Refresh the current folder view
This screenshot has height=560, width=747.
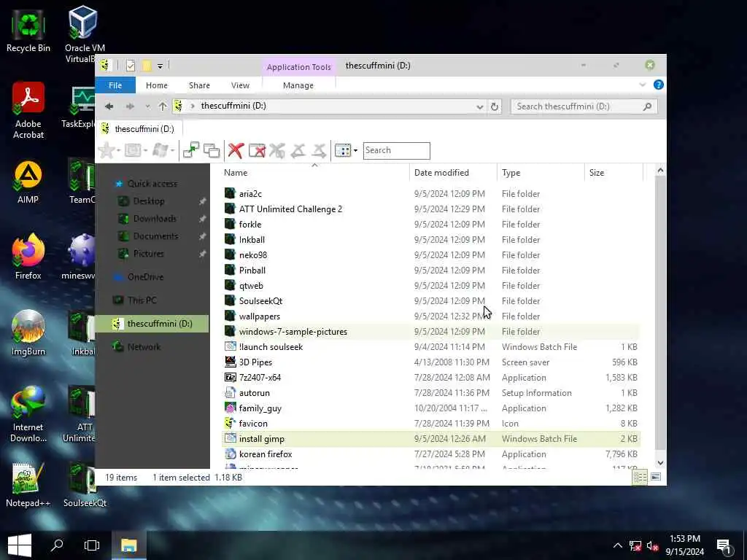495,106
